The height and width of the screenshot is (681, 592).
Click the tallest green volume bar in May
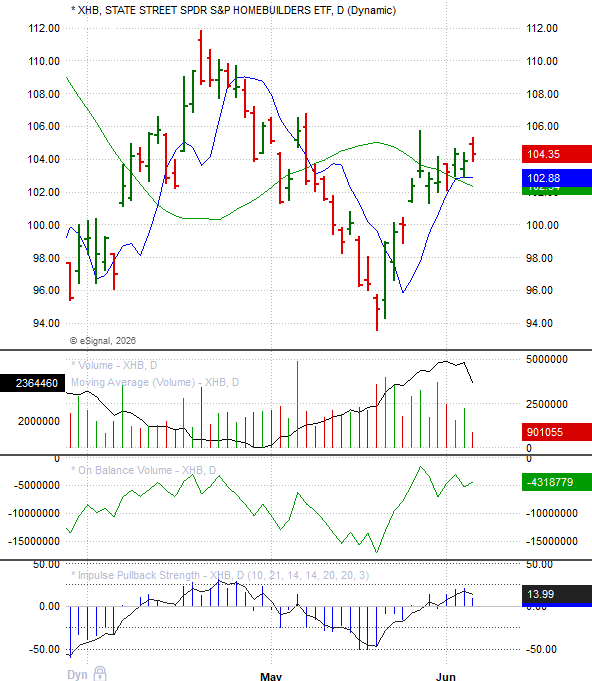298,404
